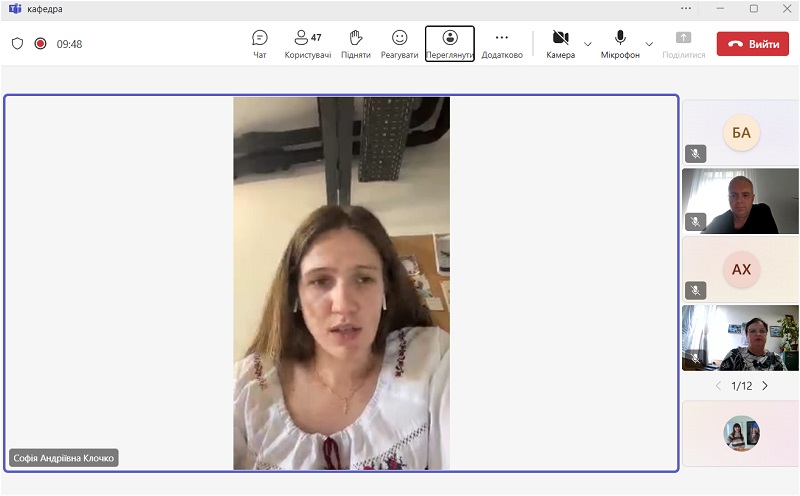Select the БА participant tile
The height and width of the screenshot is (496, 800).
point(740,132)
